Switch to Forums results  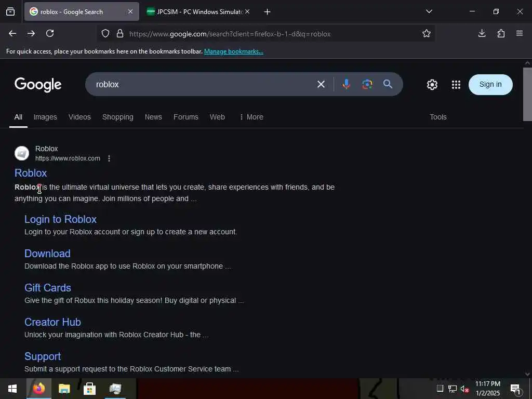pos(186,117)
